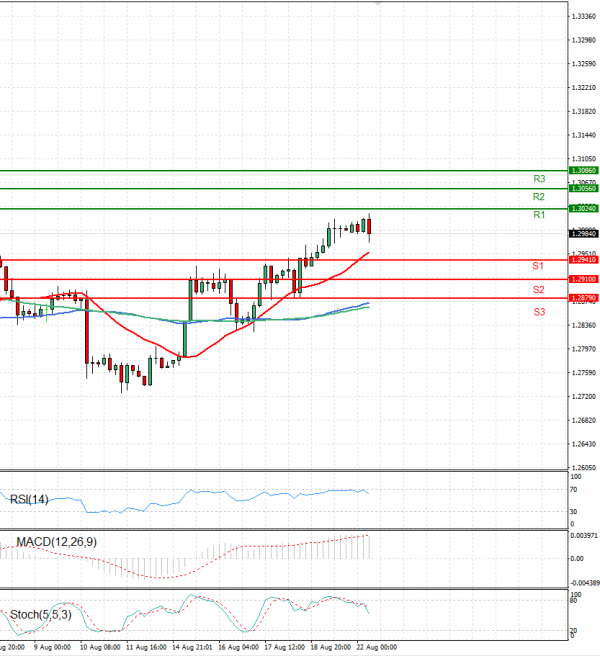Click the 9 Aug 00:00 time label
The image size is (600, 656).
point(52,647)
